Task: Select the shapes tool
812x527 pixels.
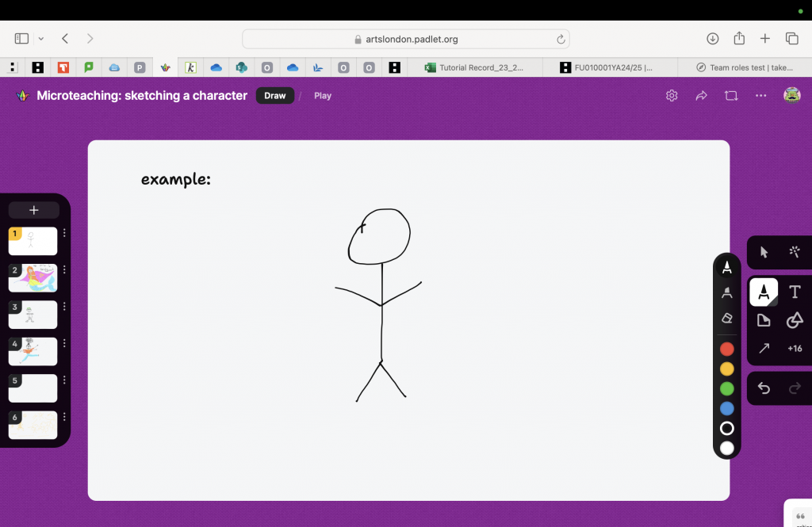Action: (795, 320)
